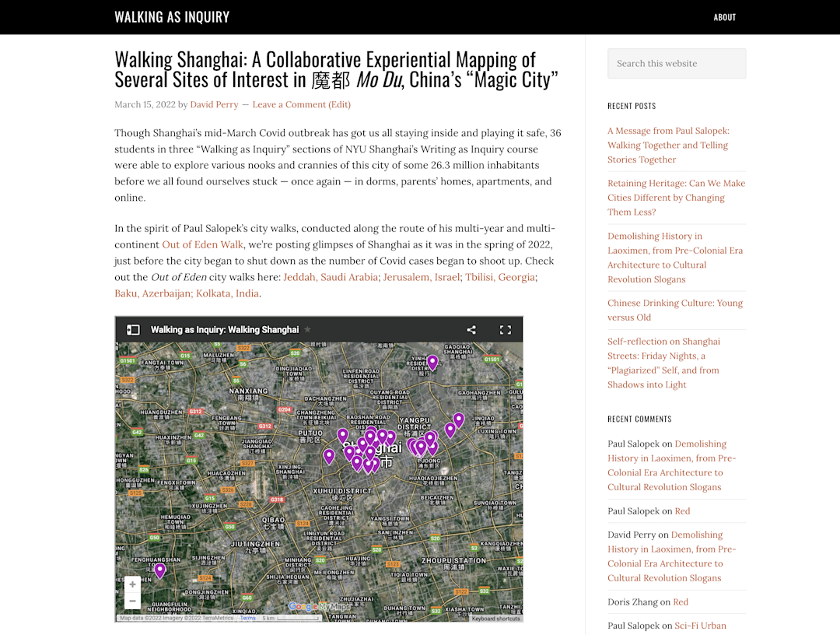Open the Out of Eden Walk link
Viewport: 840px width, 635px height.
[x=202, y=244]
